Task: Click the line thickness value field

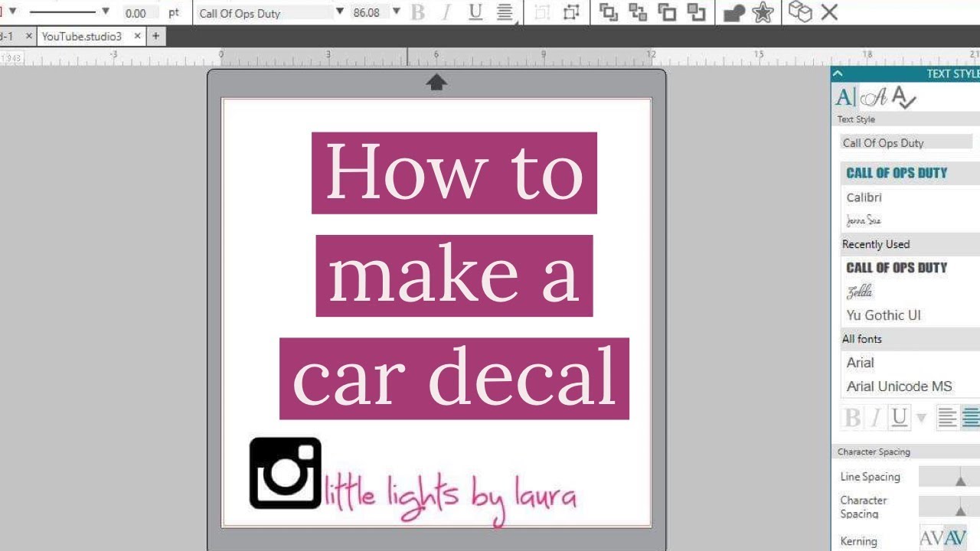Action: [140, 12]
